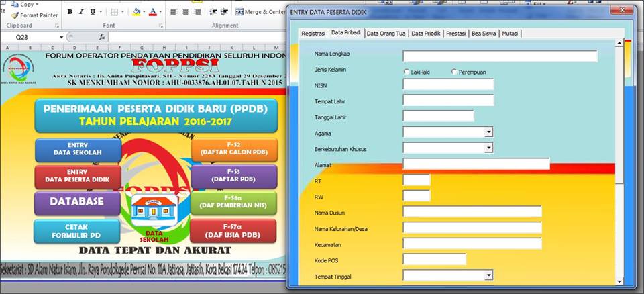Click the DATABASE button
The height and width of the screenshot is (294, 644).
coord(77,202)
